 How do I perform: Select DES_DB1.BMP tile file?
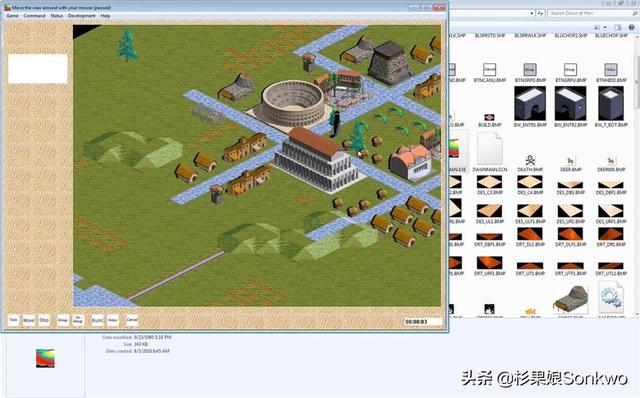point(570,187)
